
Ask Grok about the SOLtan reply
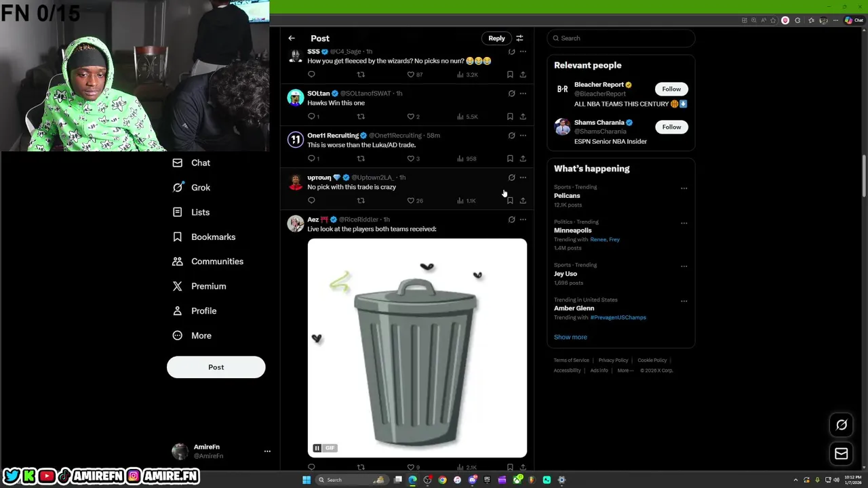[x=511, y=94]
